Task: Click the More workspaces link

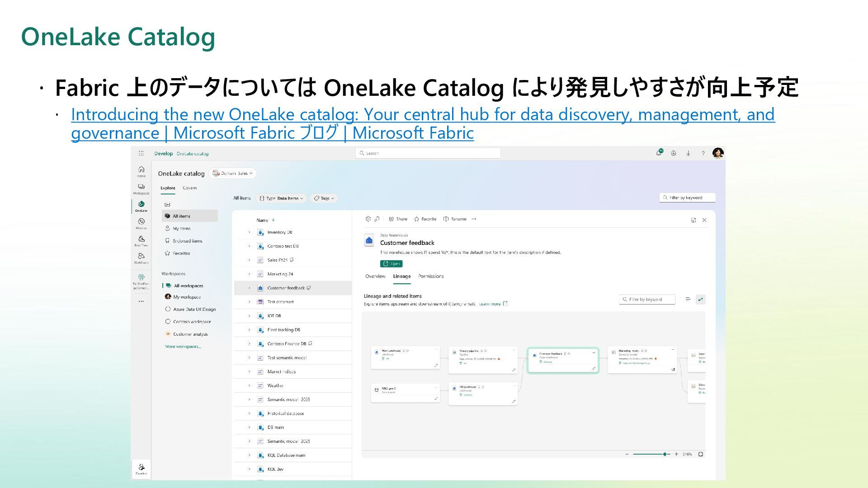Action: pyautogui.click(x=183, y=347)
